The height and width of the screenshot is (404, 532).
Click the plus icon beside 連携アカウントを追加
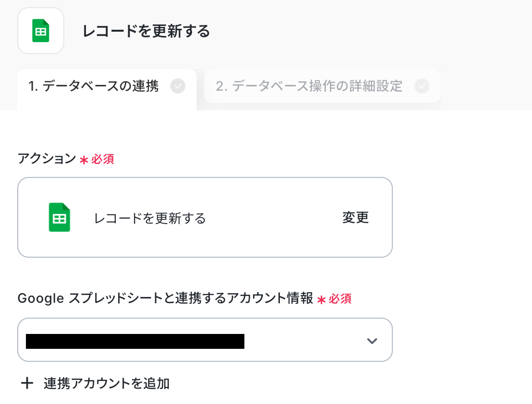tap(27, 383)
